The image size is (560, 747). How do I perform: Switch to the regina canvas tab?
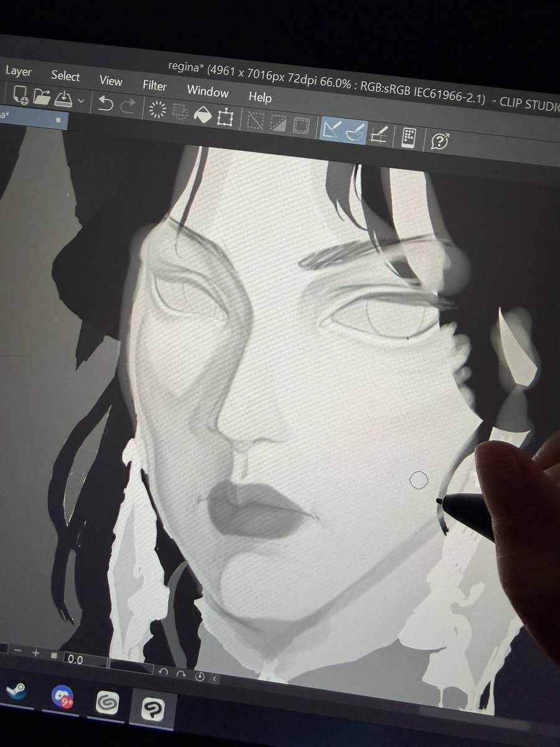click(x=32, y=116)
